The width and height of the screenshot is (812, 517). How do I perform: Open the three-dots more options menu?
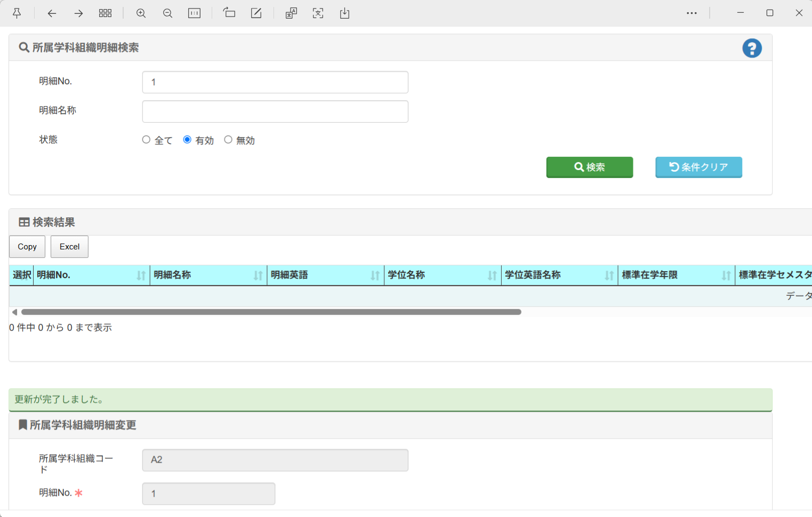tap(692, 13)
